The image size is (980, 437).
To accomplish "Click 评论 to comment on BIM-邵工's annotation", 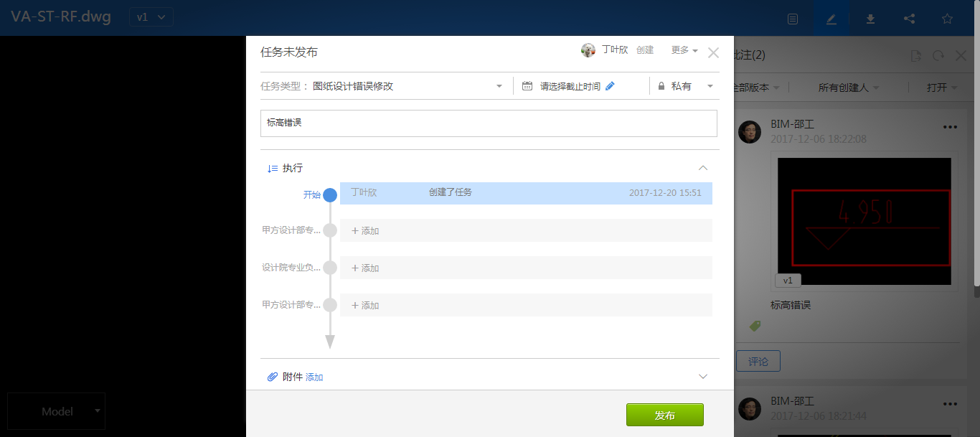I will coord(758,361).
